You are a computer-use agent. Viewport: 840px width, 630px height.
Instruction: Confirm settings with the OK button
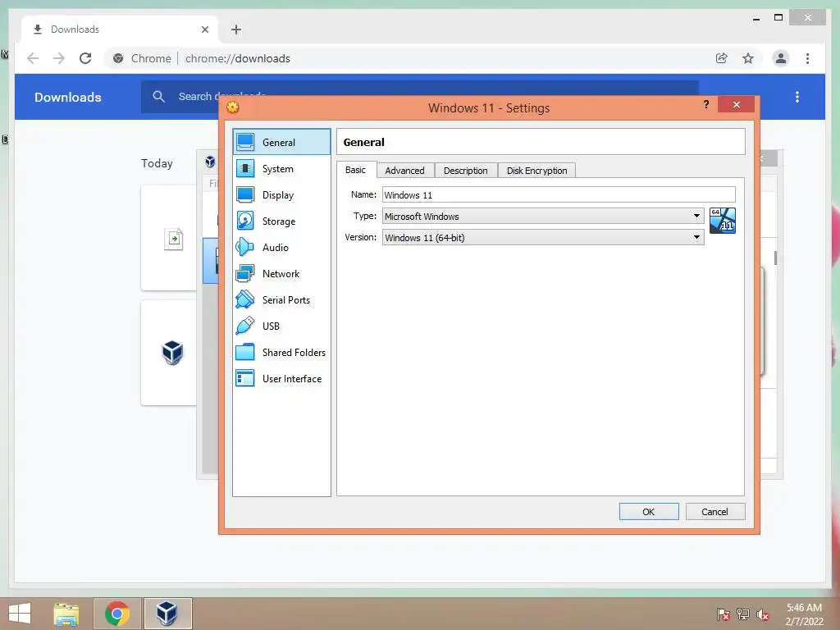tap(649, 512)
